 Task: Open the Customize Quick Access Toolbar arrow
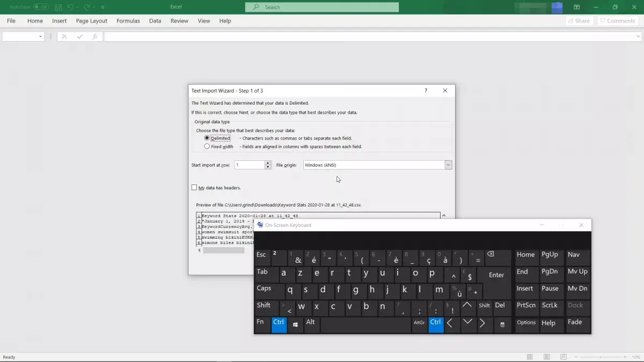pyautogui.click(x=103, y=8)
